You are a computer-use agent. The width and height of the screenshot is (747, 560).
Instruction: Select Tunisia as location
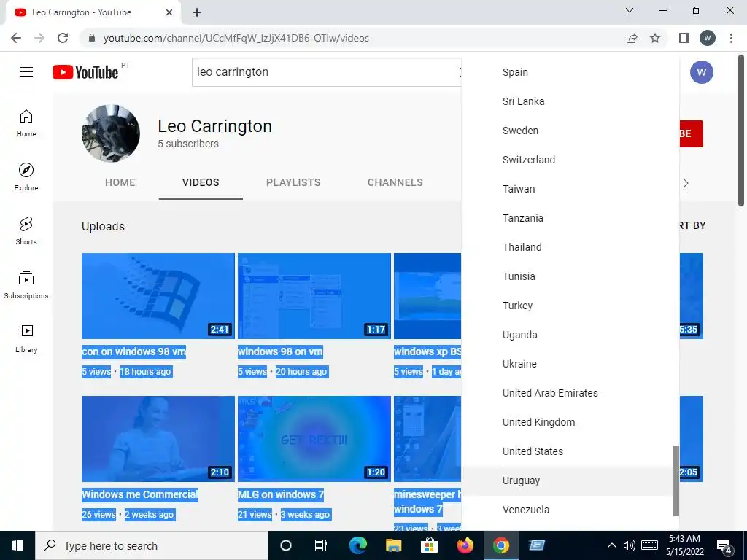570,276
